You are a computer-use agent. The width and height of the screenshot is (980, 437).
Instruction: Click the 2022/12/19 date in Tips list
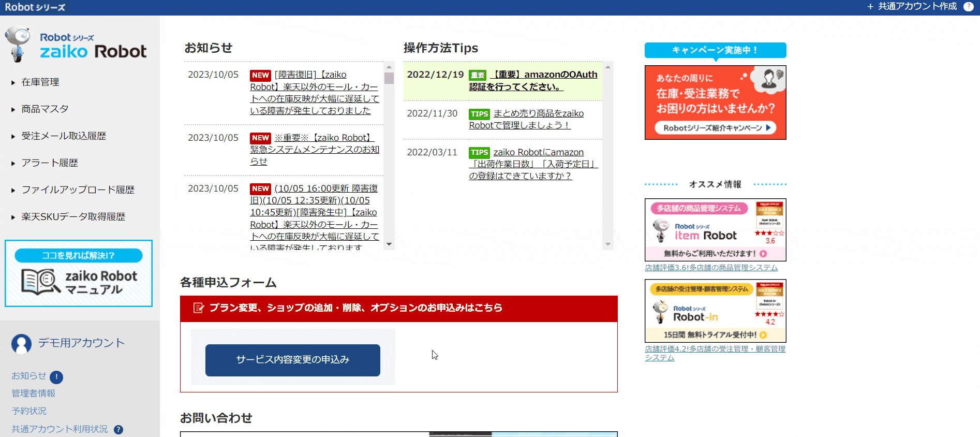(x=436, y=75)
